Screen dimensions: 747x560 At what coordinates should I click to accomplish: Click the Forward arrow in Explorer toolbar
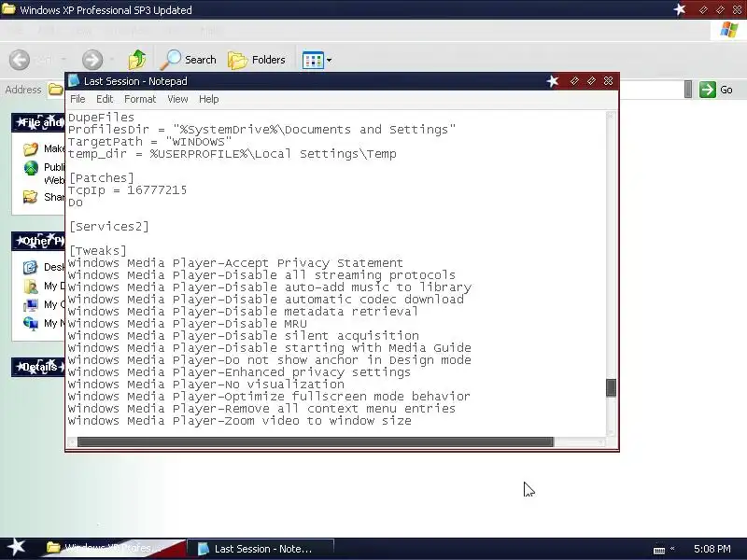pyautogui.click(x=92, y=60)
